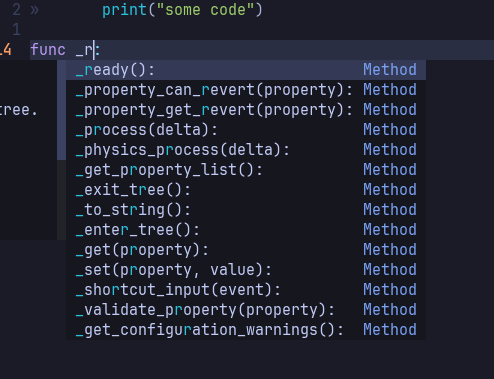Select _process(delta) completion entry
The height and width of the screenshot is (379, 494).
point(246,130)
